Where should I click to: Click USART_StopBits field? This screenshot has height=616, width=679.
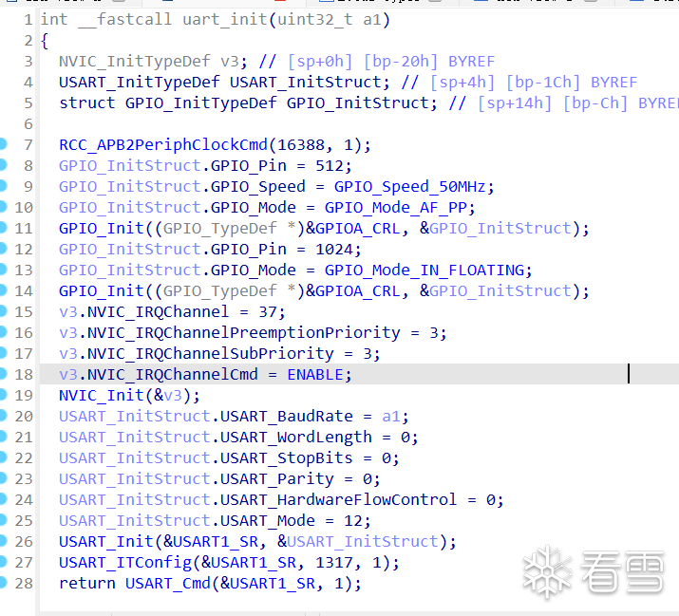pyautogui.click(x=287, y=458)
